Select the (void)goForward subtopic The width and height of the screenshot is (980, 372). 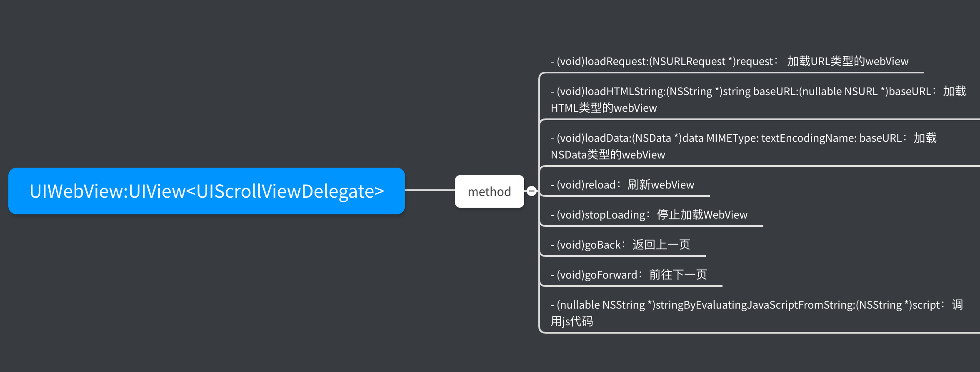tap(629, 275)
